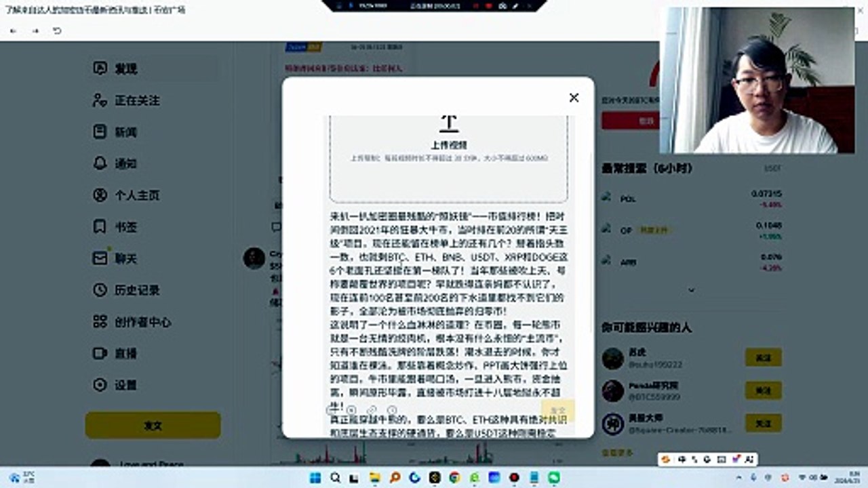Click the red record app taskbar icon
The image size is (868, 488).
pyautogui.click(x=514, y=478)
